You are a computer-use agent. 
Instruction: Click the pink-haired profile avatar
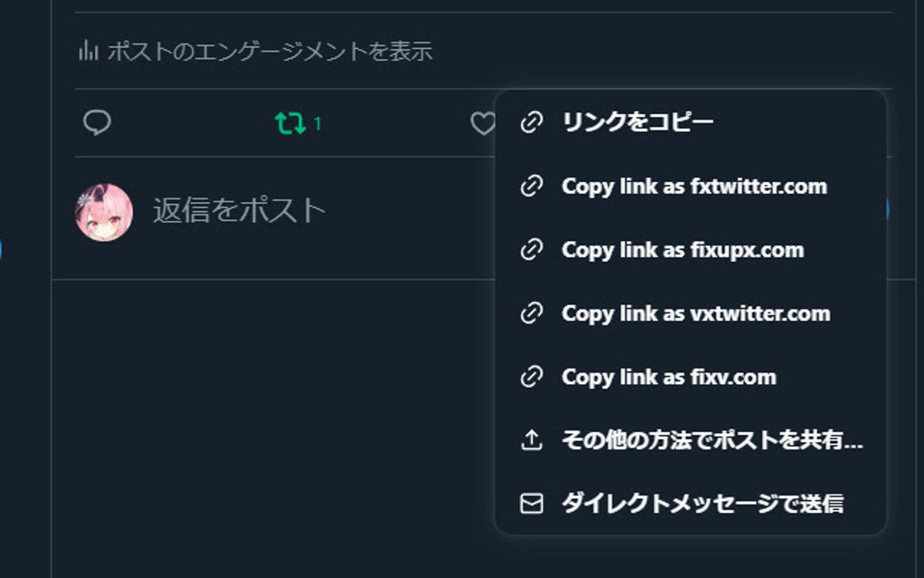(x=104, y=212)
